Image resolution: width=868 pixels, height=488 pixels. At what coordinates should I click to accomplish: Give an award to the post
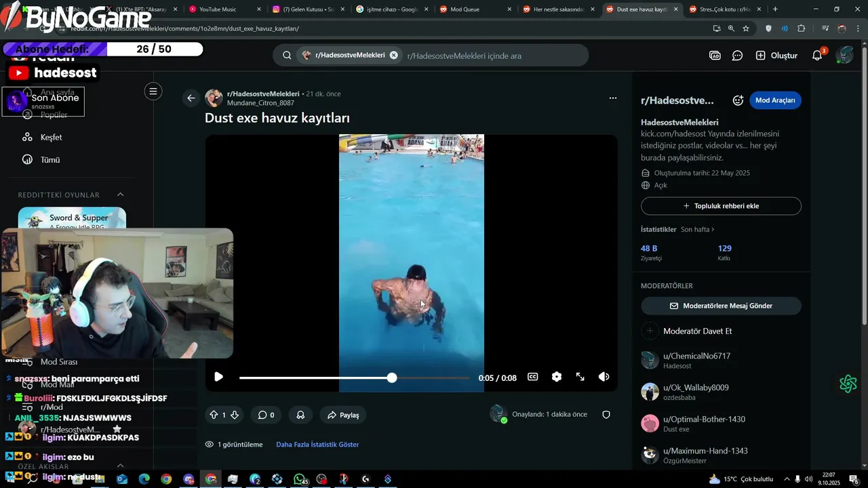coord(300,415)
